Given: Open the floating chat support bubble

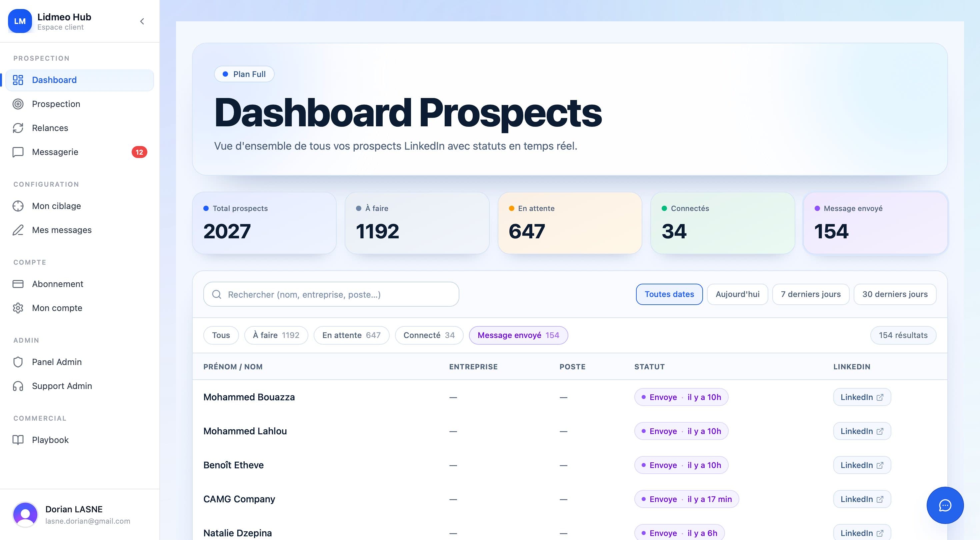Looking at the screenshot, I should click(945, 505).
